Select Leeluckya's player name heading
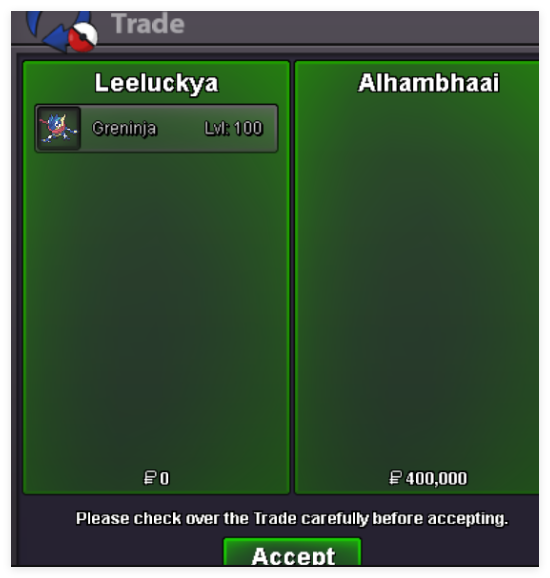The image size is (550, 578). pos(156,83)
